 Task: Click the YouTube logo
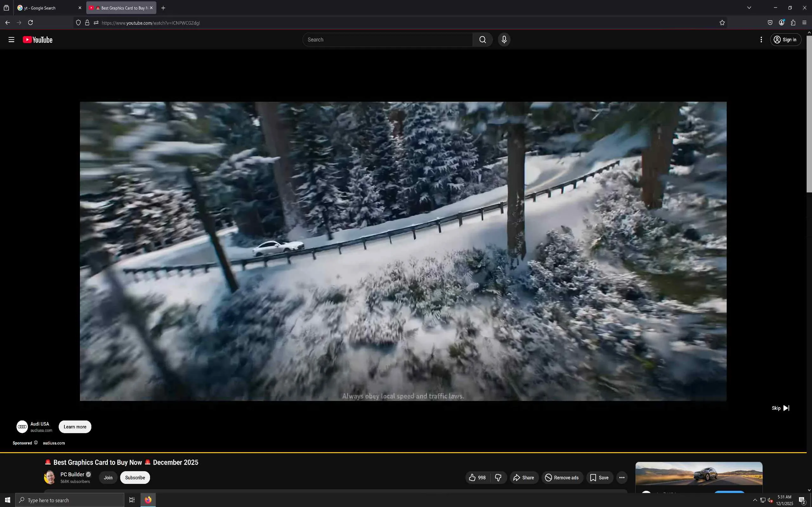(x=37, y=40)
